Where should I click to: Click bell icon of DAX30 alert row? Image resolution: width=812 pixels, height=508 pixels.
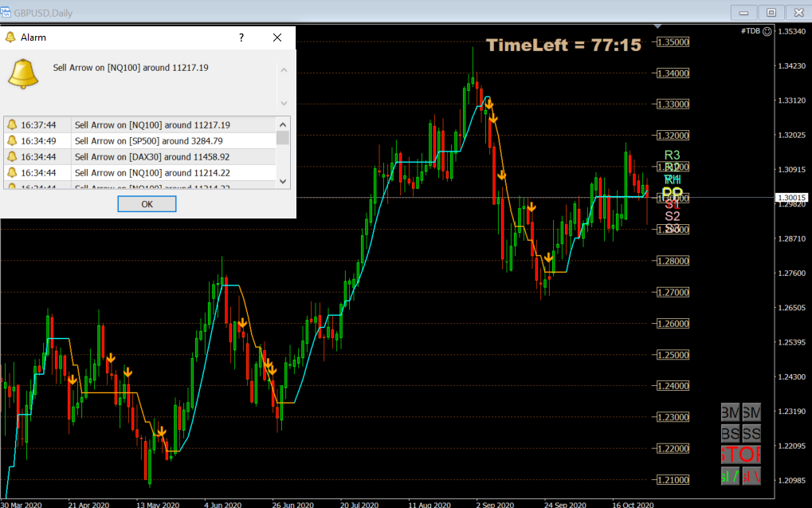coord(12,156)
